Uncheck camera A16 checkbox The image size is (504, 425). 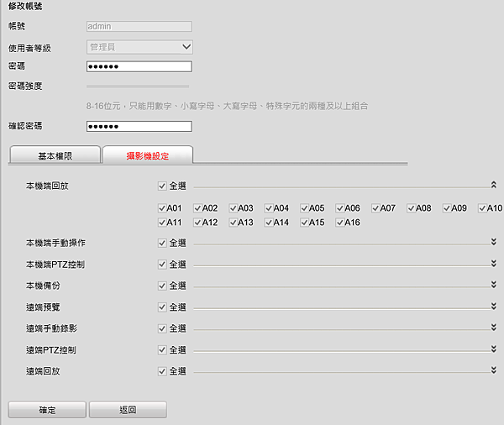tap(339, 223)
